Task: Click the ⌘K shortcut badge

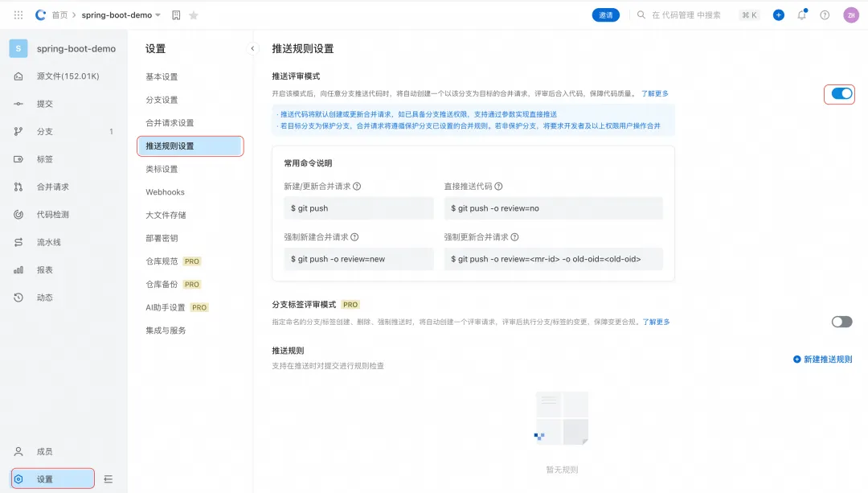Action: pos(750,15)
